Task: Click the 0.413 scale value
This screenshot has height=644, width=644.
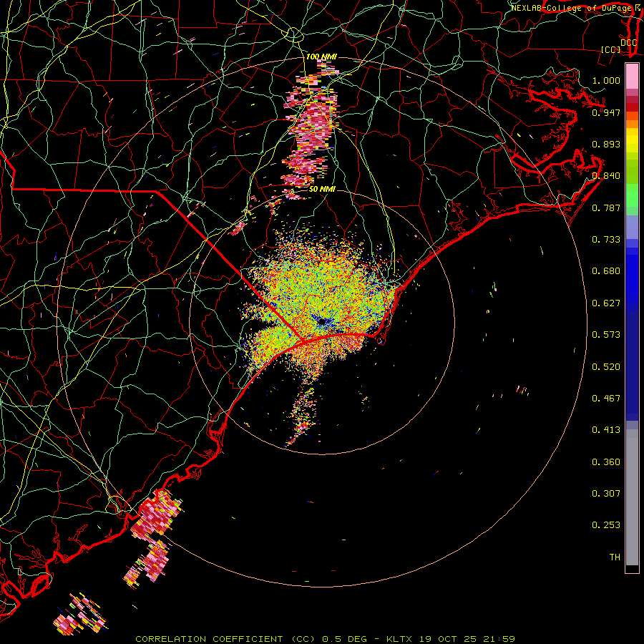Action: (x=606, y=429)
